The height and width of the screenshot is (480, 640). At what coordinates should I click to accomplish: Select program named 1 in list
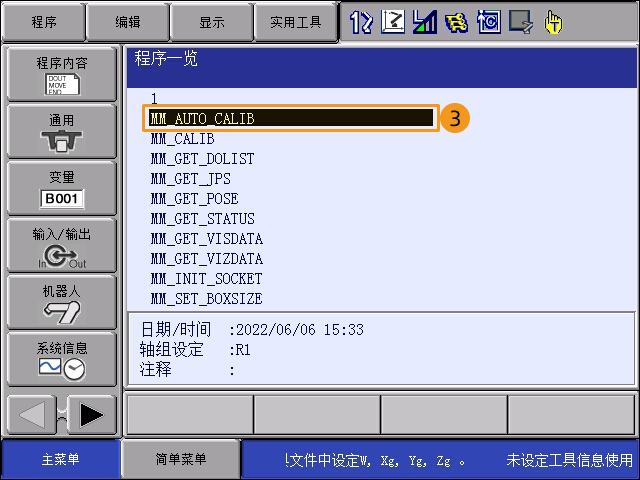click(x=154, y=98)
